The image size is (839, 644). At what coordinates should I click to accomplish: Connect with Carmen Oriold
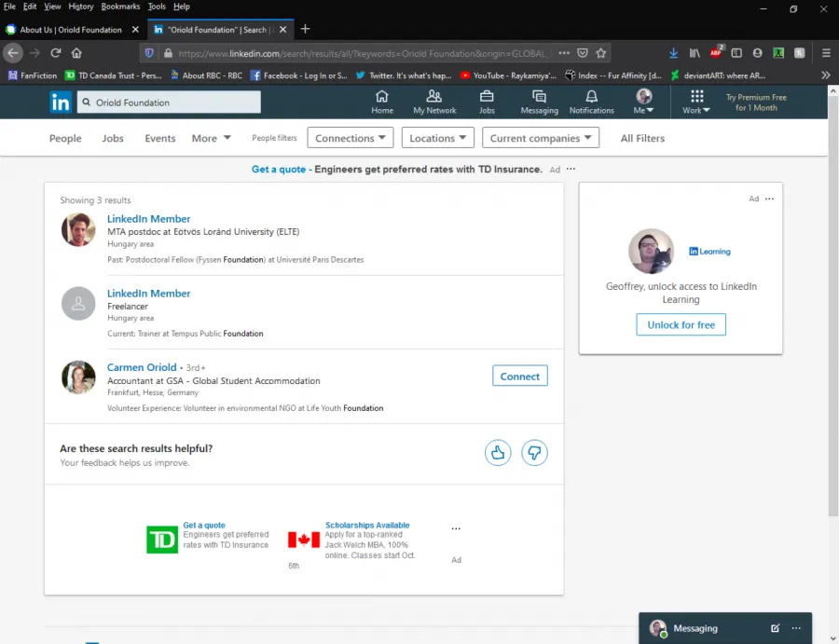coord(519,376)
